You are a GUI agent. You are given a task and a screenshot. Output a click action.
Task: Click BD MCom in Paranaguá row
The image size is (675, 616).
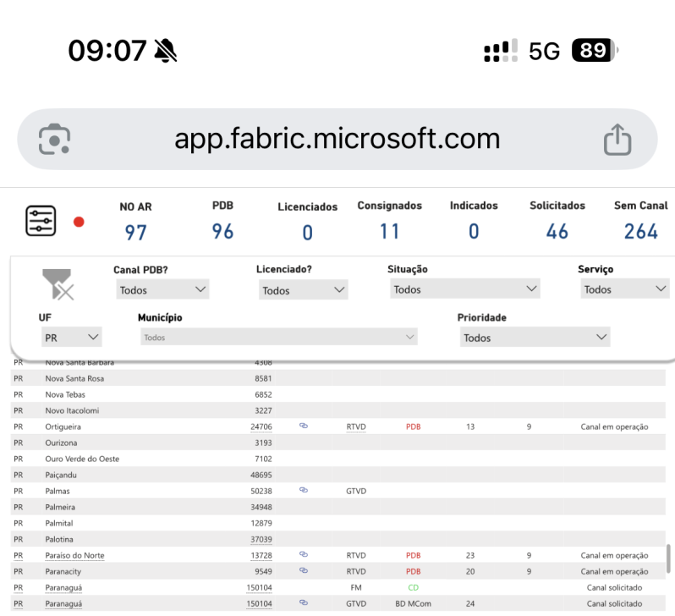(x=414, y=603)
